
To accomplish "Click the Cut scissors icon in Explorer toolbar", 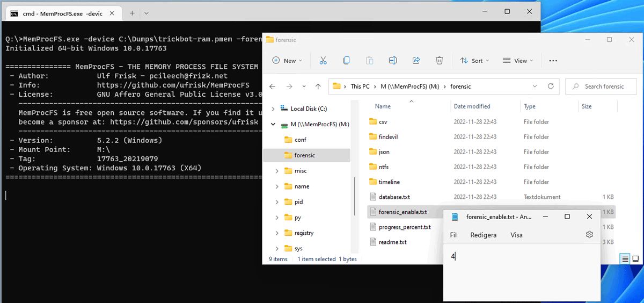I will click(x=323, y=61).
